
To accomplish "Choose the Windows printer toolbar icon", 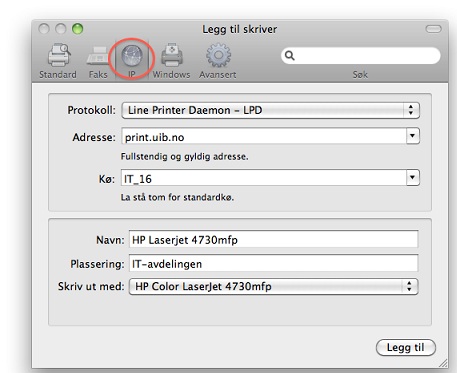I will (171, 55).
